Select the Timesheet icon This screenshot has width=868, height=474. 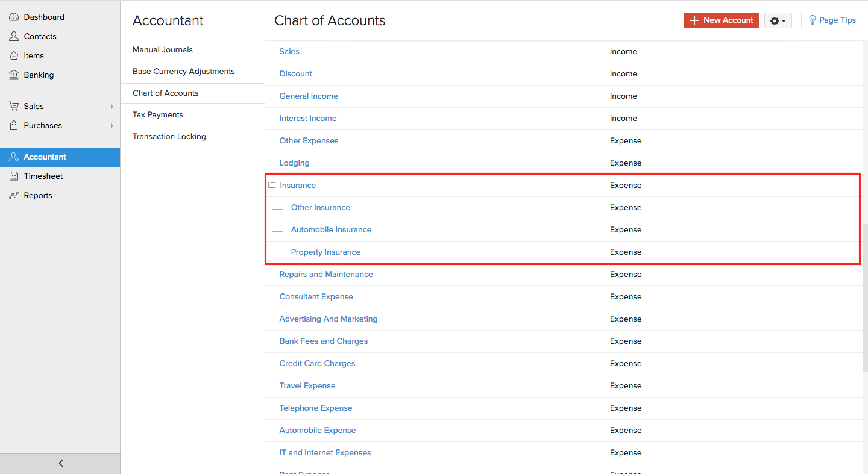[x=13, y=176]
